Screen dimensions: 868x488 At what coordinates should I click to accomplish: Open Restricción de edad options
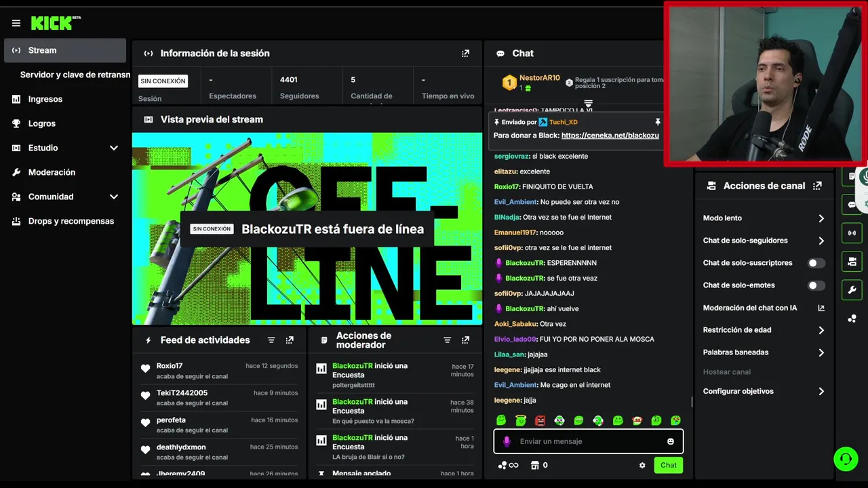[x=764, y=330]
